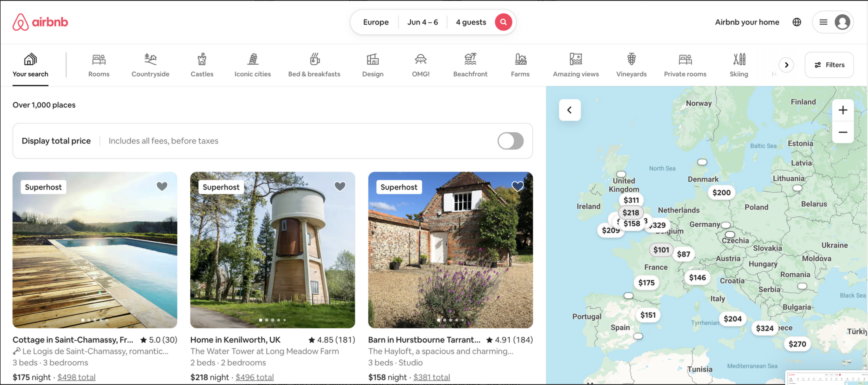Open the globe language selector
868x385 pixels.
point(797,22)
